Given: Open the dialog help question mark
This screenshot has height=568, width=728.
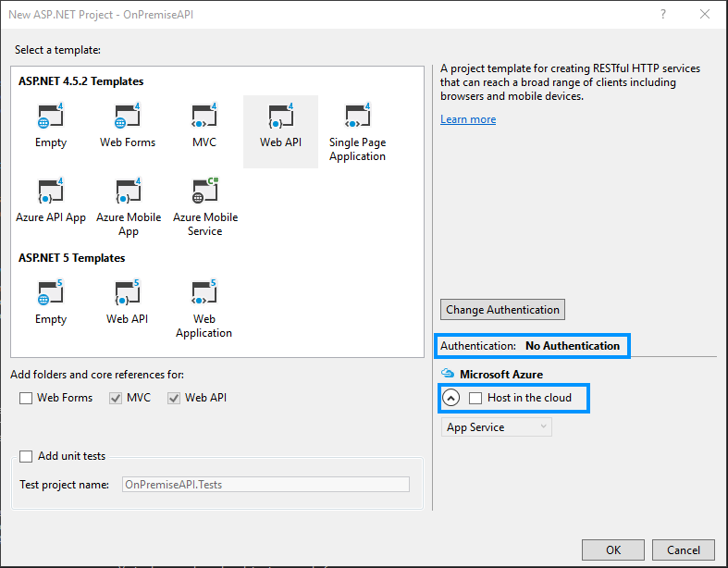Looking at the screenshot, I should [663, 14].
